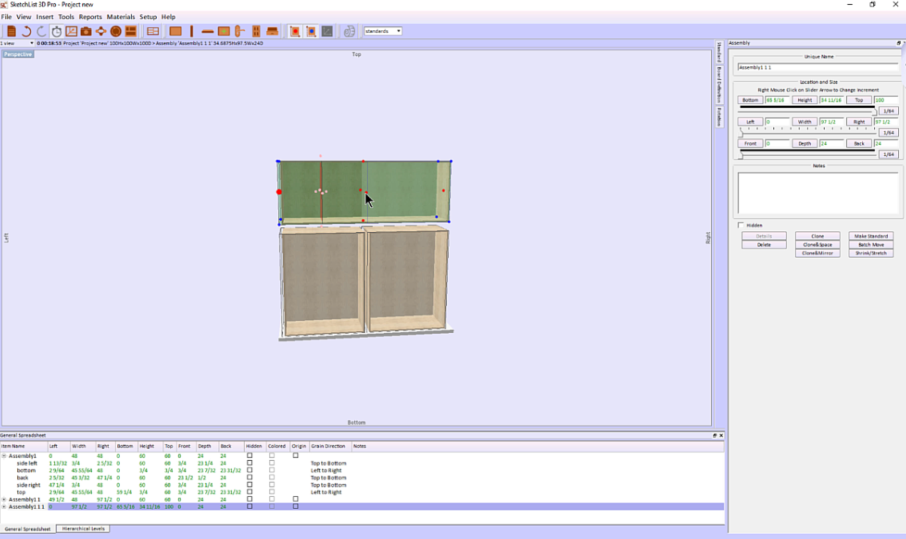Screen dimensions: 906x539
Task: Open the Board Collection side tab
Action: coord(719,84)
